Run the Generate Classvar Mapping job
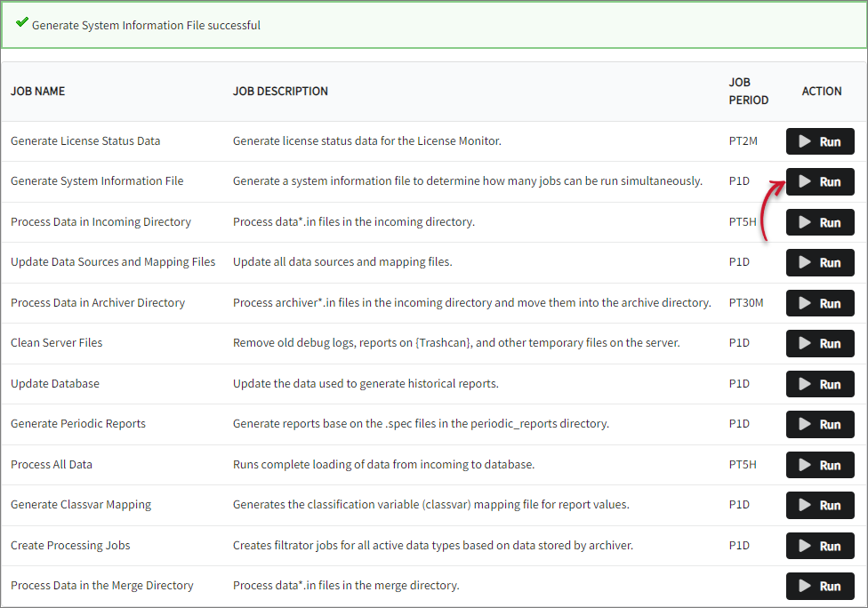868x608 pixels. click(819, 505)
